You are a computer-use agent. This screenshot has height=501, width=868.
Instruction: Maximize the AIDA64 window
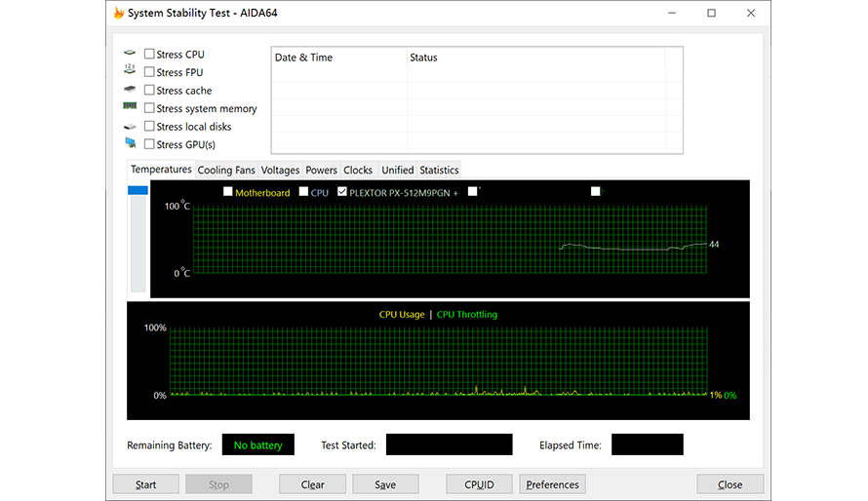[711, 14]
